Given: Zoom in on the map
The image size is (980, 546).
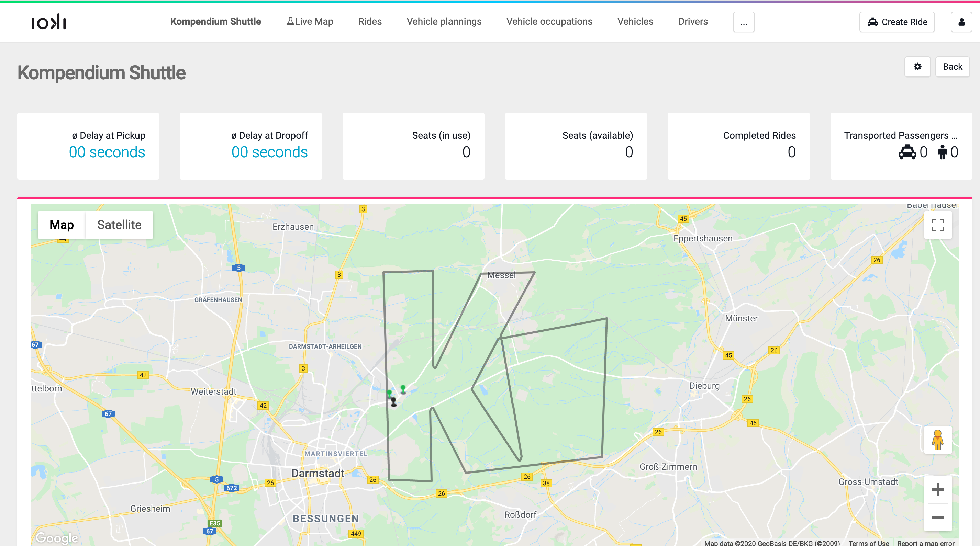Looking at the screenshot, I should [x=938, y=489].
